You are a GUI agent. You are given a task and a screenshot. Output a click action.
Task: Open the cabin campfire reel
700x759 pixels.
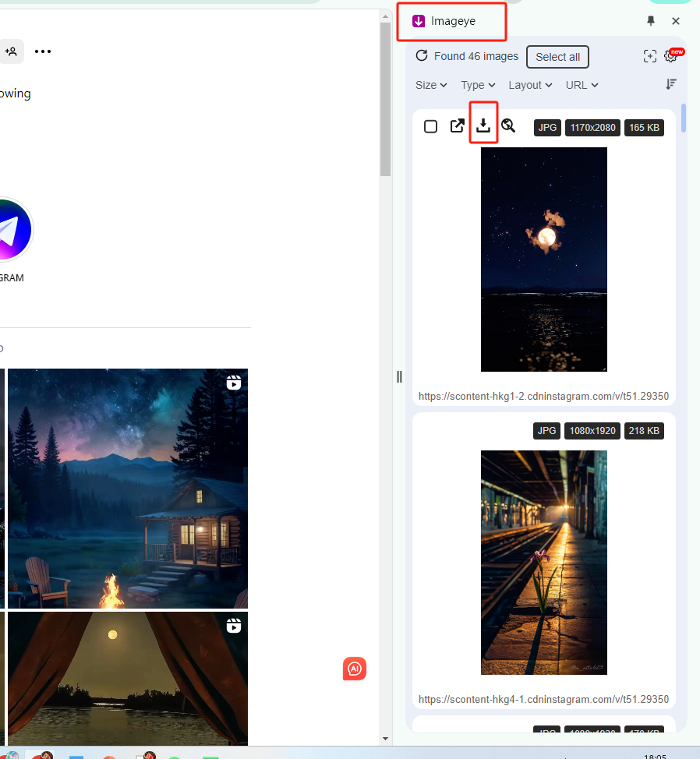coord(128,489)
